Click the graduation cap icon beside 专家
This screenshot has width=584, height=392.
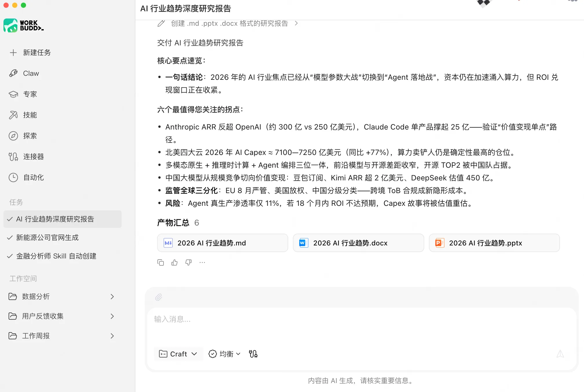coord(13,94)
